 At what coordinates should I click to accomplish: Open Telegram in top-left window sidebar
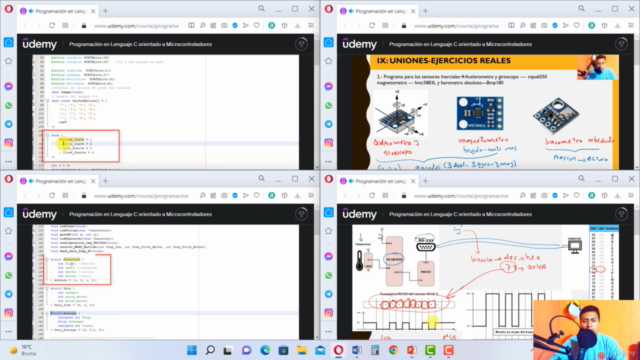tap(9, 124)
